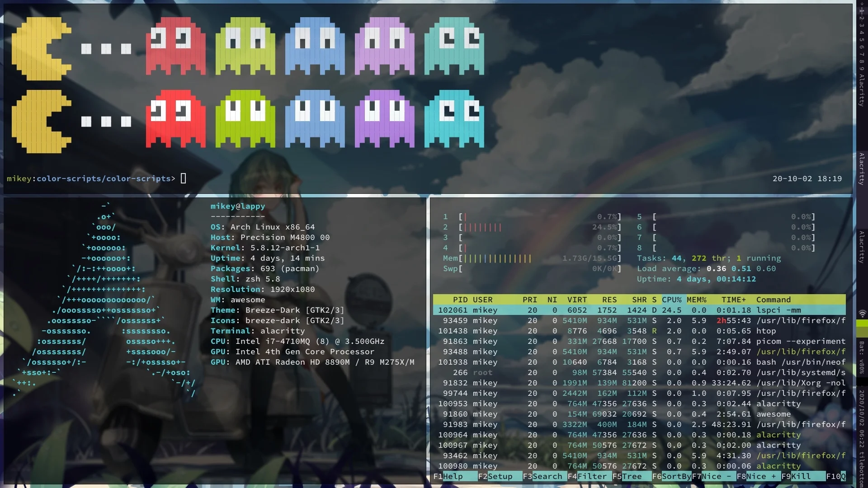Click F8 Nice + in htop footer

pyautogui.click(x=758, y=476)
